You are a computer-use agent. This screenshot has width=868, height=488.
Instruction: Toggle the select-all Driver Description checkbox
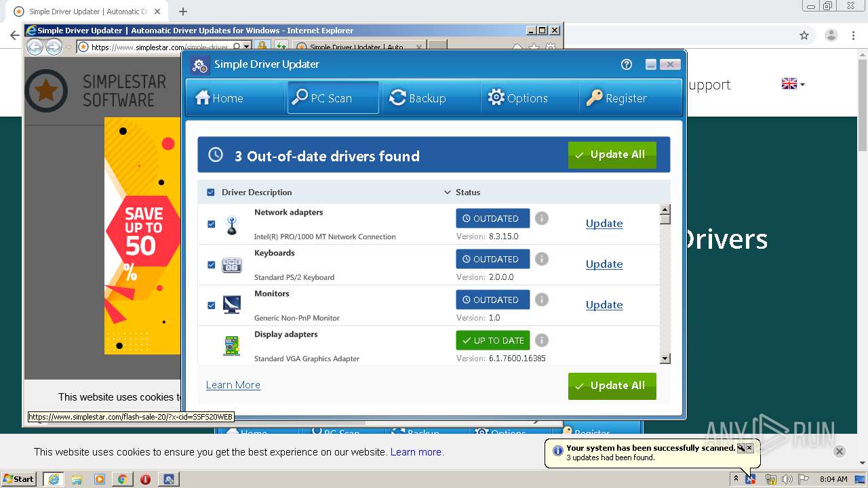pos(211,192)
